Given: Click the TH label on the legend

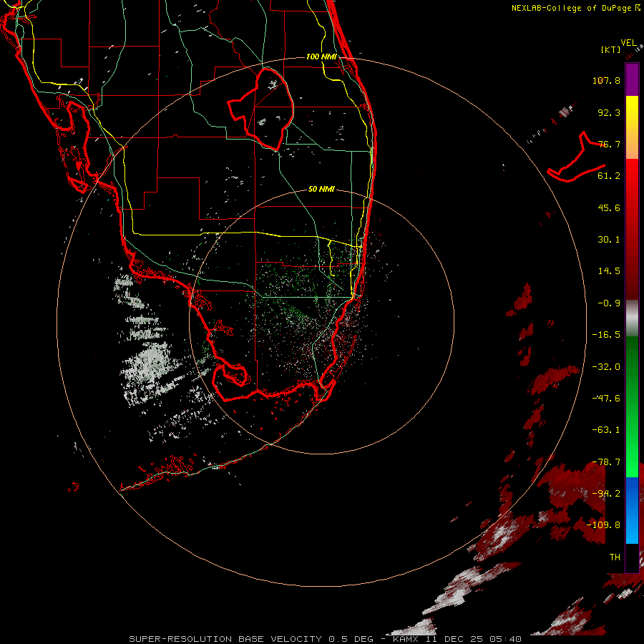Looking at the screenshot, I should 615,557.
